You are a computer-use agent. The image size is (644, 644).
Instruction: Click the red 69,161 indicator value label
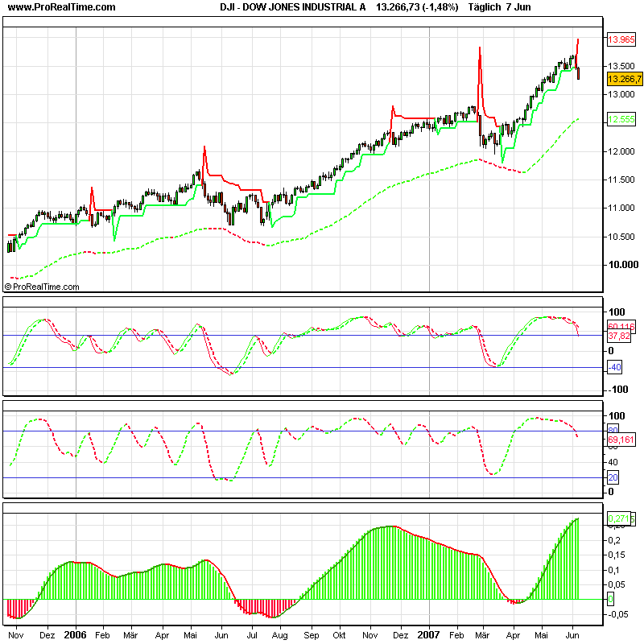click(x=621, y=440)
